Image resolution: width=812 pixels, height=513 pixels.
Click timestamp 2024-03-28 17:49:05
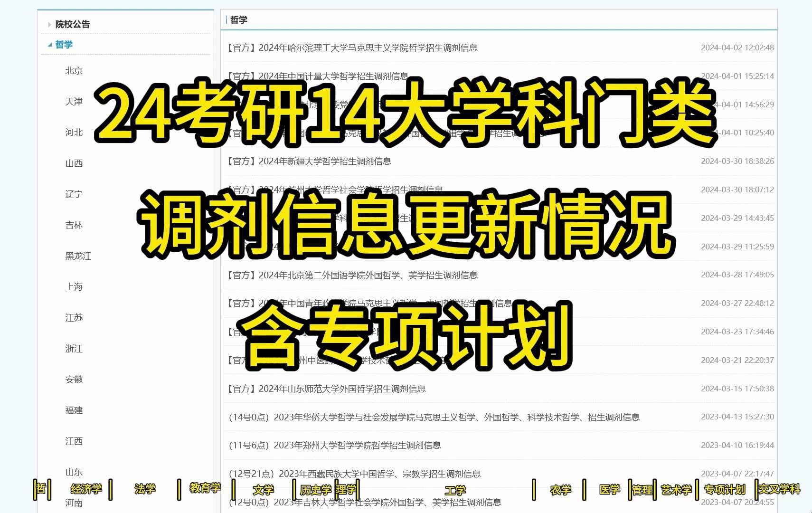[737, 275]
